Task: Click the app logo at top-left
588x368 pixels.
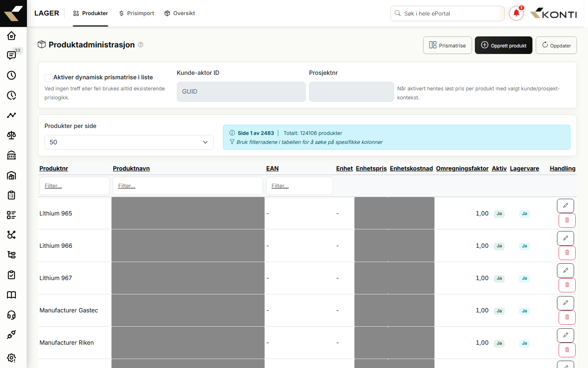Action: (13, 13)
